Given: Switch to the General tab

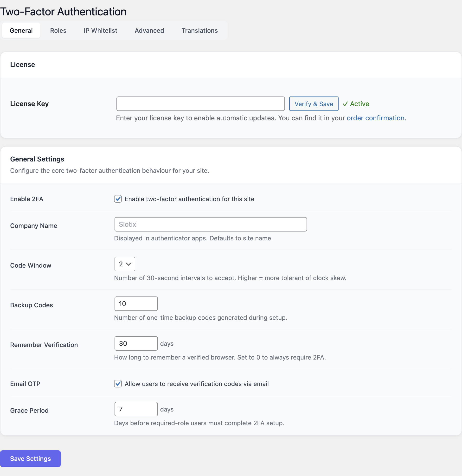Looking at the screenshot, I should [21, 31].
